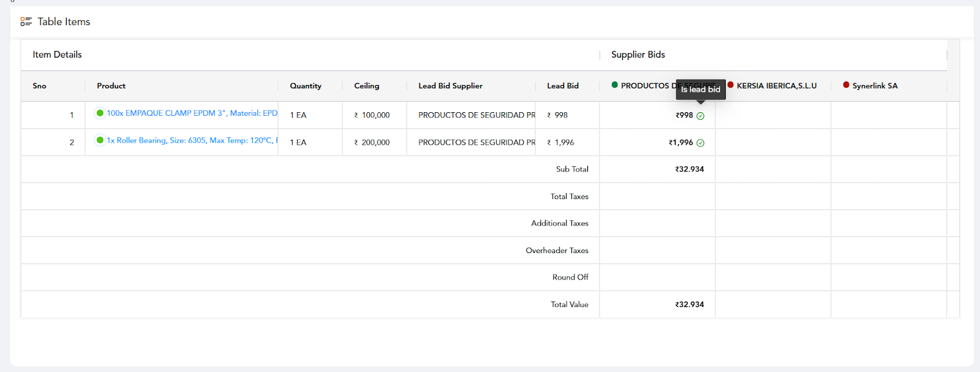Click green dot beside PRODUCTOS supplier header
This screenshot has width=980, height=372.
(614, 85)
